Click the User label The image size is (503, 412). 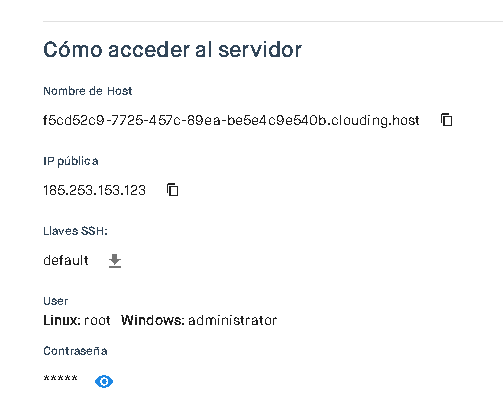56,301
